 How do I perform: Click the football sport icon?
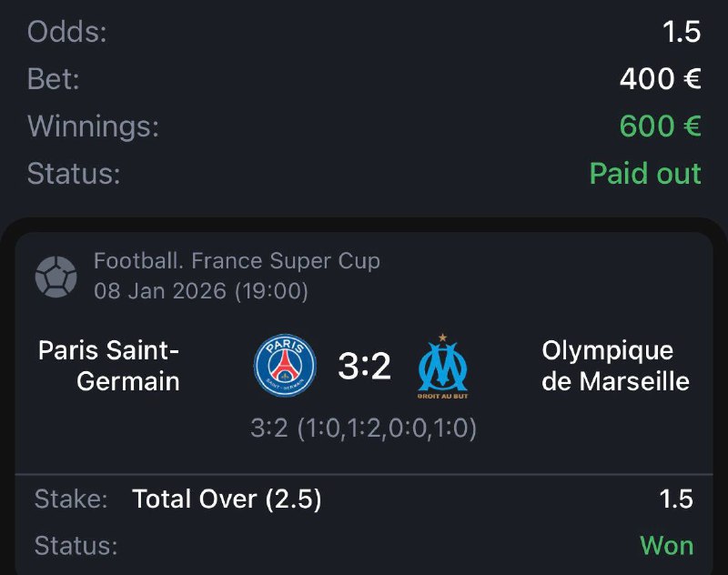pyautogui.click(x=56, y=277)
